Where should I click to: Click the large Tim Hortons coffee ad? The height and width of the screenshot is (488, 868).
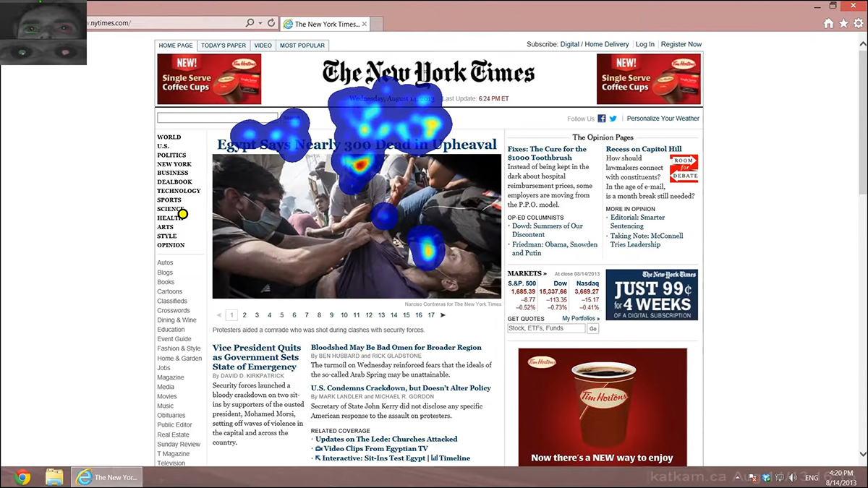point(603,407)
